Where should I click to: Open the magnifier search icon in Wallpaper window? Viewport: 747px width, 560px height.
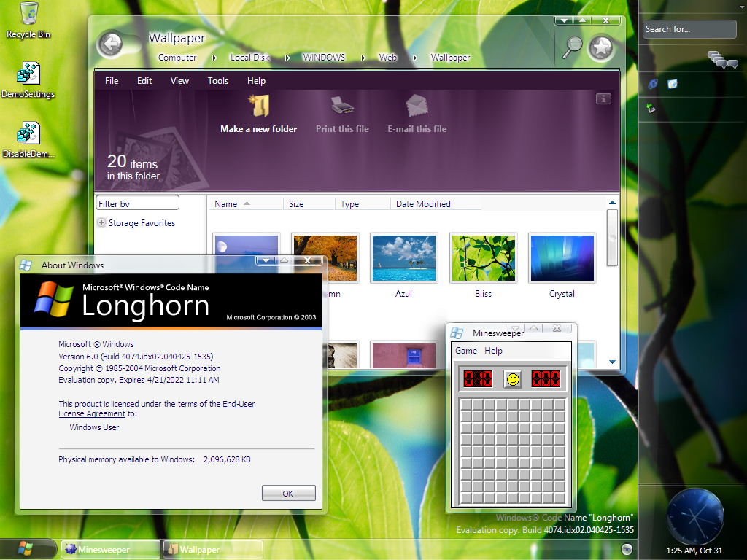tap(573, 47)
